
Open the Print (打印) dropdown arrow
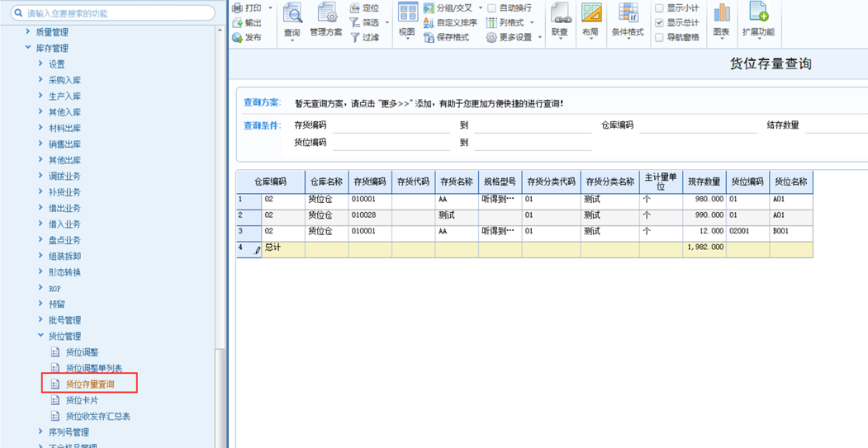(x=270, y=7)
